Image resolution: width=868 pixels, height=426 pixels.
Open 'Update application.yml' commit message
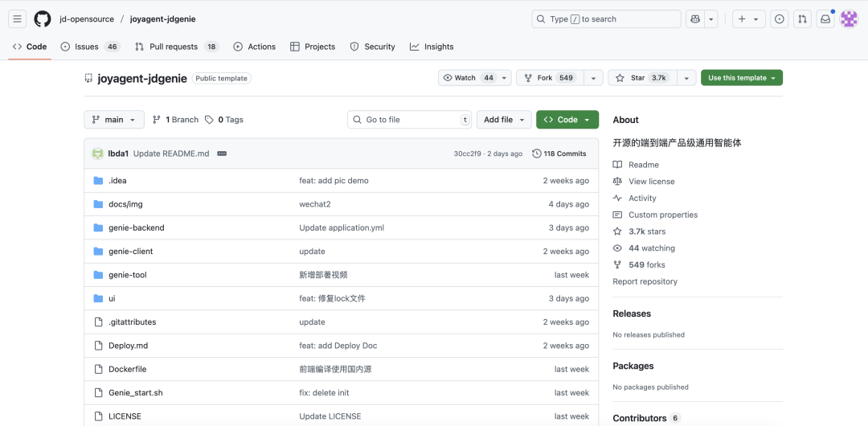click(x=342, y=227)
